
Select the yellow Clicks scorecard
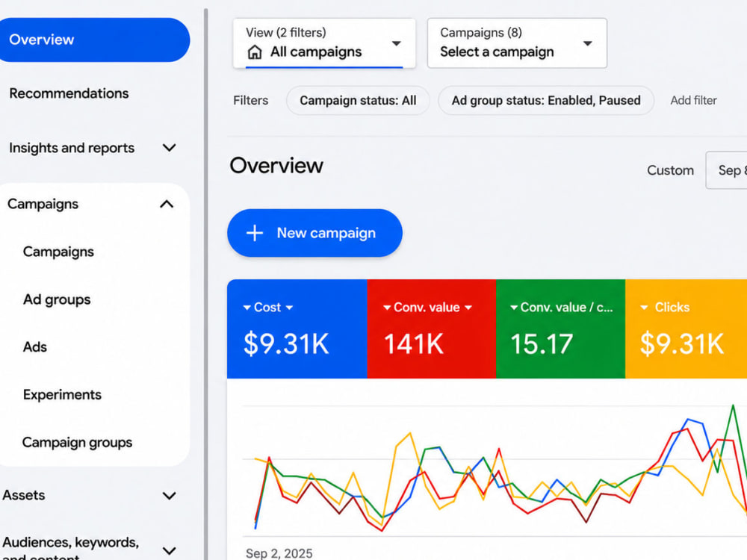click(686, 329)
